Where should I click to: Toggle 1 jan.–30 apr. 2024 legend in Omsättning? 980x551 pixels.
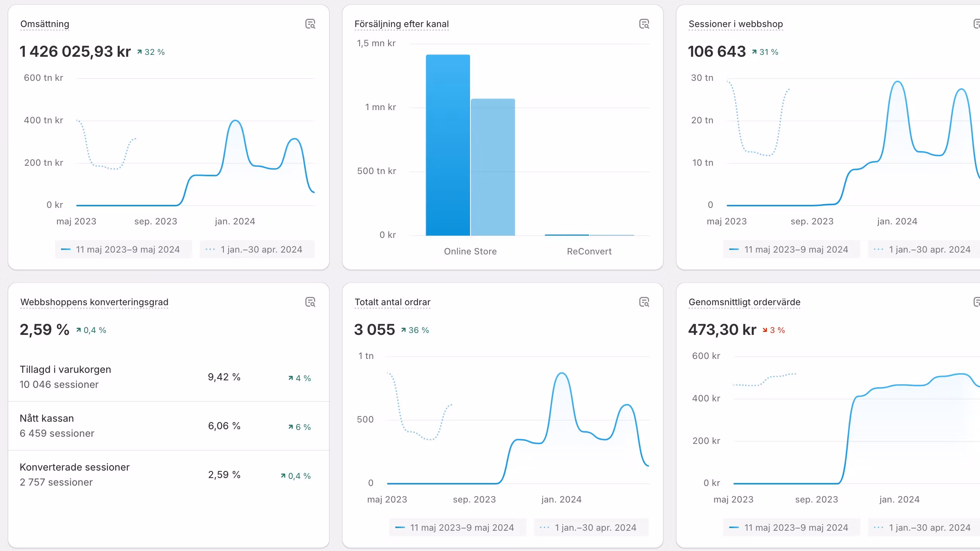pos(257,250)
